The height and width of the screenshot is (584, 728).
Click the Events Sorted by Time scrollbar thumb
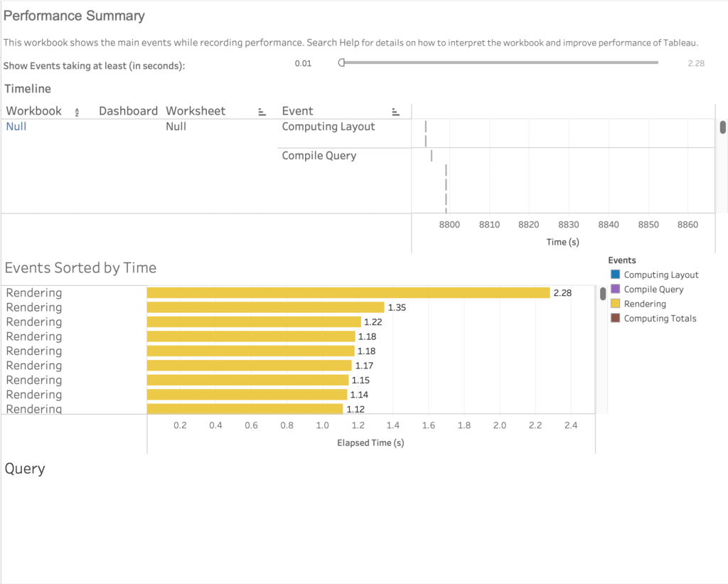coord(604,292)
